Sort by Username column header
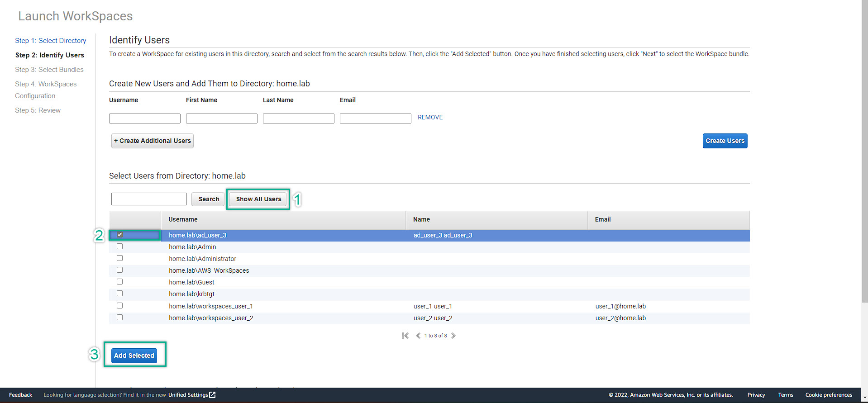868x403 pixels. [x=283, y=219]
